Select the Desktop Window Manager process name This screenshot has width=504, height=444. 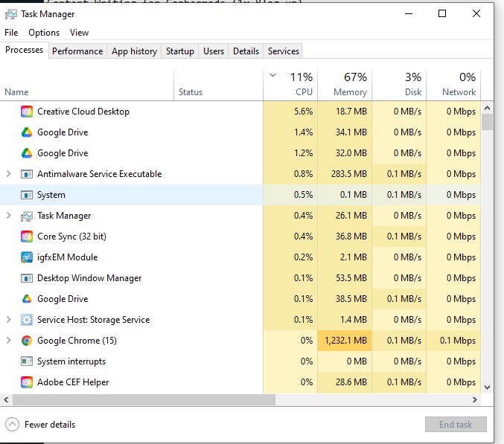89,278
